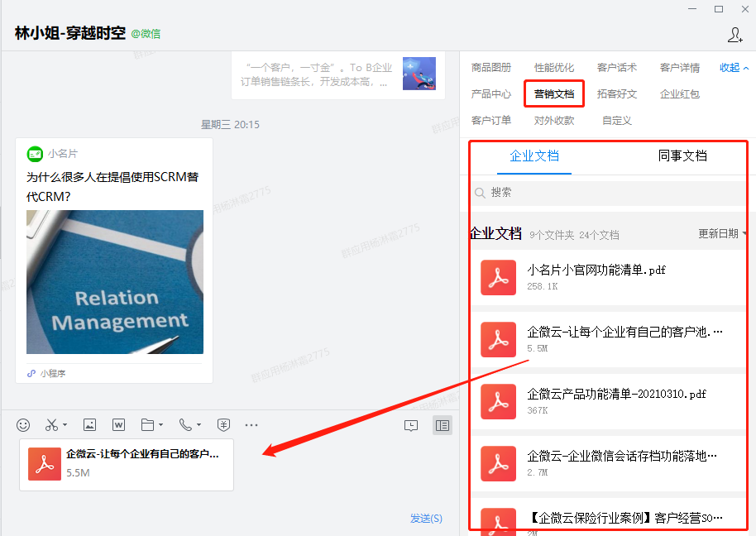The image size is (756, 536).
Task: Open the emoji picker in chat toolbar
Action: click(23, 424)
